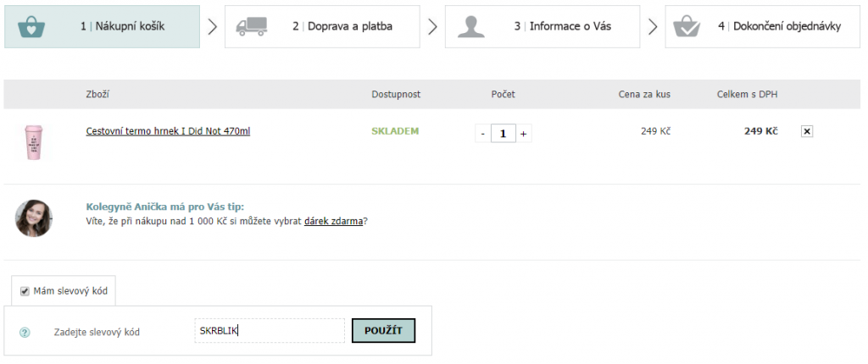Viewport: 868px width, 364px height.
Task: Click the person silhouette icon
Action: click(471, 26)
